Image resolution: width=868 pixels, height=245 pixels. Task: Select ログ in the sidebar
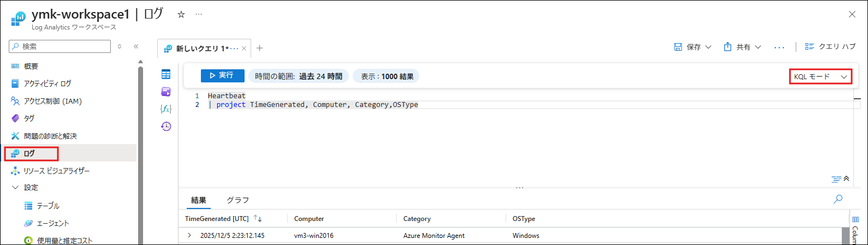pyautogui.click(x=69, y=153)
